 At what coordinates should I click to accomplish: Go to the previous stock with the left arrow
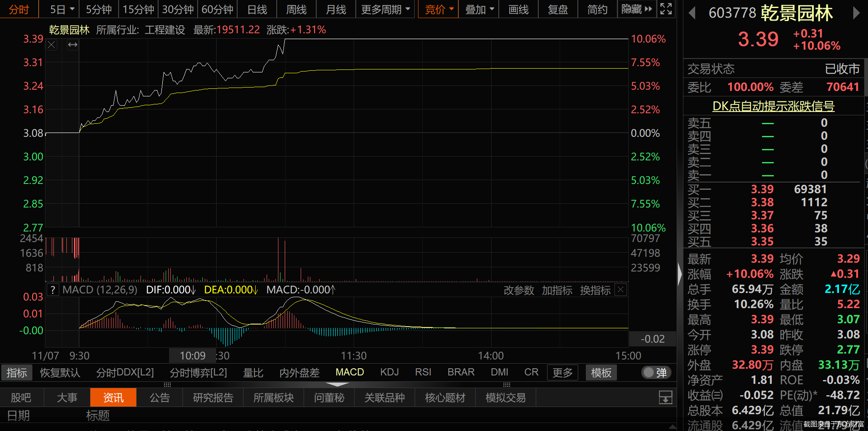pyautogui.click(x=692, y=13)
